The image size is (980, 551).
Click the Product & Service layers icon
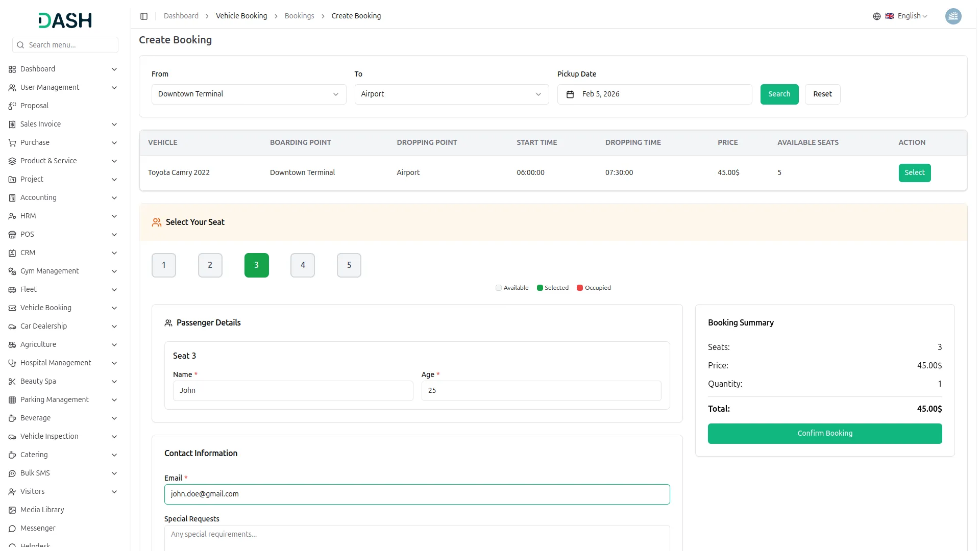[x=12, y=161]
